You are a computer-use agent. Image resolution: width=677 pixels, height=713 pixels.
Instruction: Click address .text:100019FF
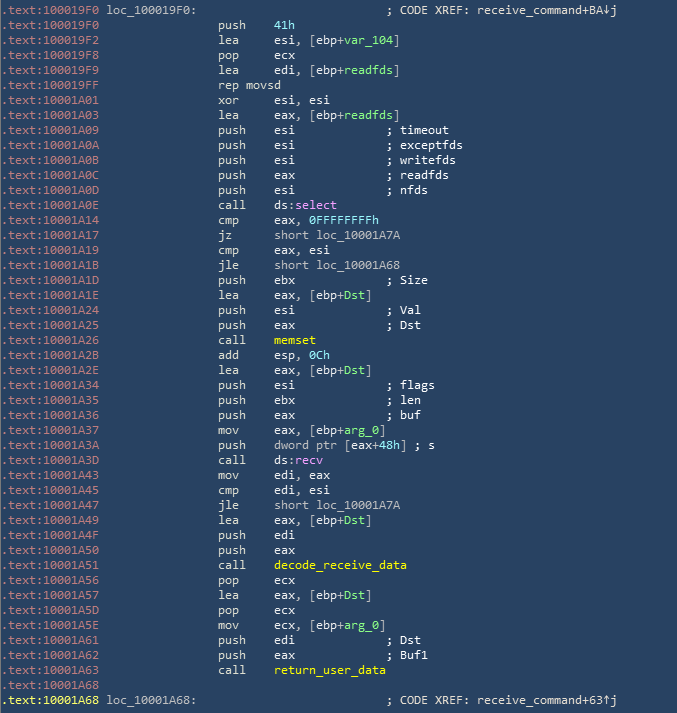[50, 85]
